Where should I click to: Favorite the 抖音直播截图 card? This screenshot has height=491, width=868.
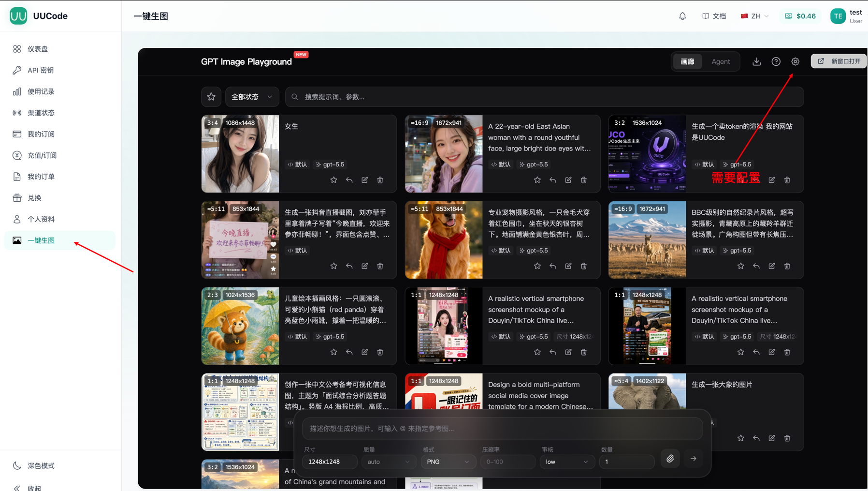[x=333, y=266]
